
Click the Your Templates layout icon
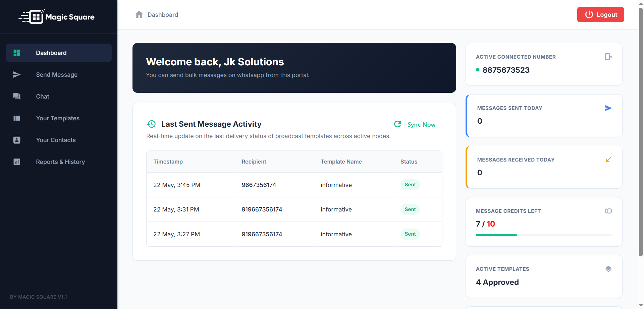17,118
